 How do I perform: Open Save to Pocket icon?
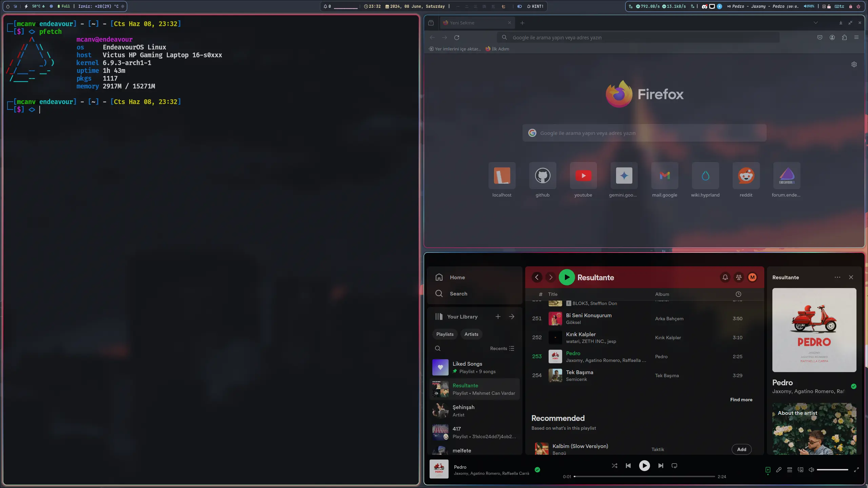(x=820, y=37)
